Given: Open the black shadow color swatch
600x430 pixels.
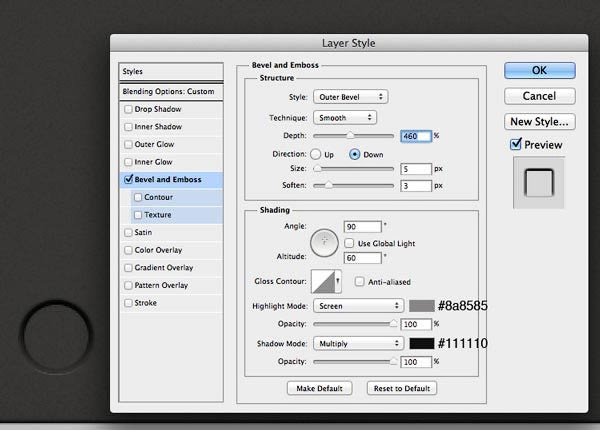Looking at the screenshot, I should click(x=422, y=343).
